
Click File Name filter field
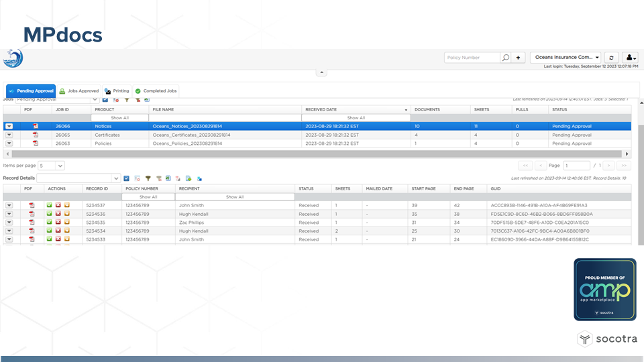click(225, 118)
